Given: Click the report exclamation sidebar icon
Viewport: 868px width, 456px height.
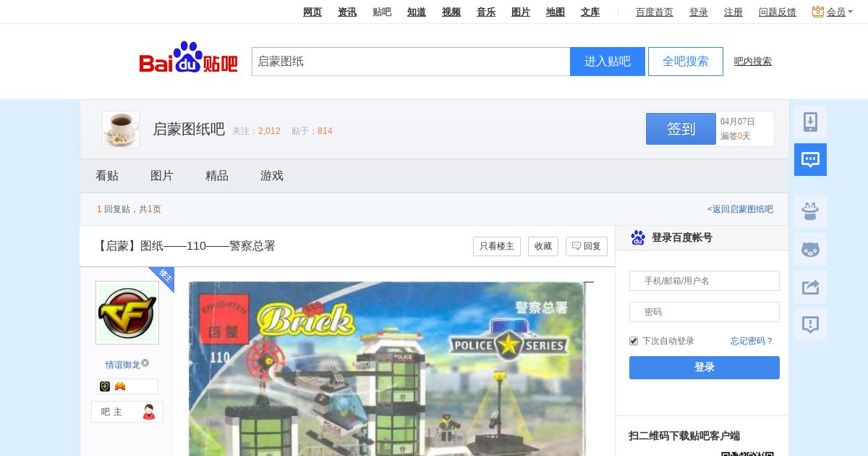Looking at the screenshot, I should 810,324.
